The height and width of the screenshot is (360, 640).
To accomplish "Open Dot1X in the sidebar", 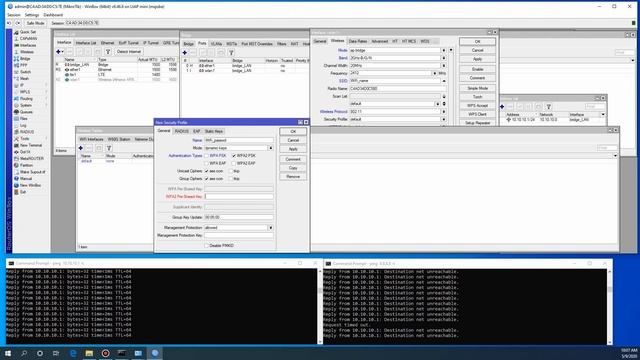I will [x=25, y=152].
